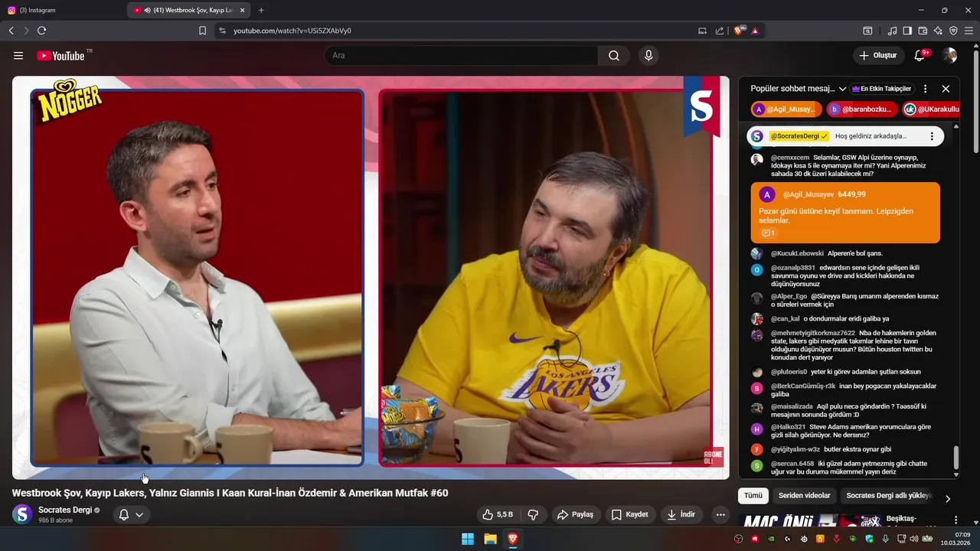This screenshot has height=551, width=980.
Task: Open Brave VPN shield icon
Action: pyautogui.click(x=953, y=31)
